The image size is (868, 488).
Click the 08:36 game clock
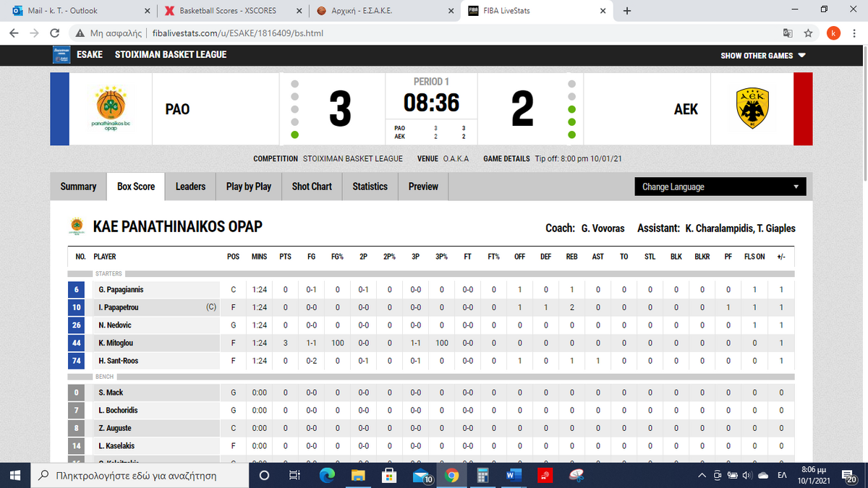pyautogui.click(x=432, y=103)
